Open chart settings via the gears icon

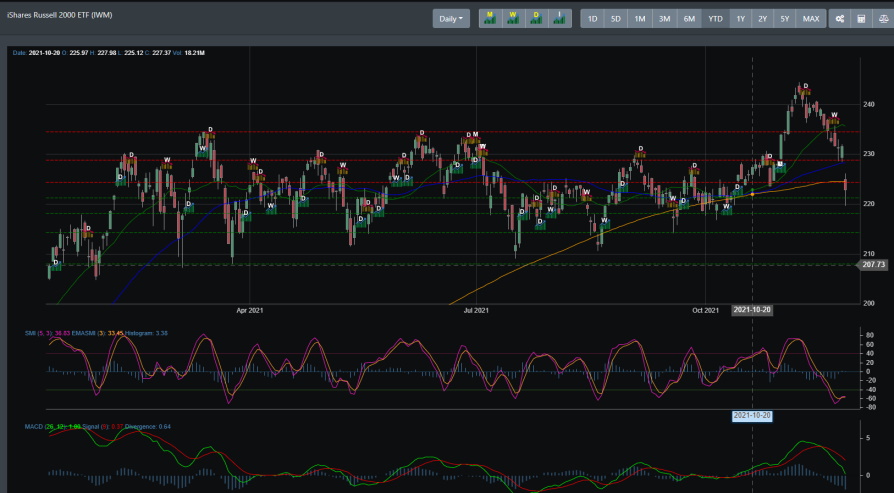click(839, 18)
